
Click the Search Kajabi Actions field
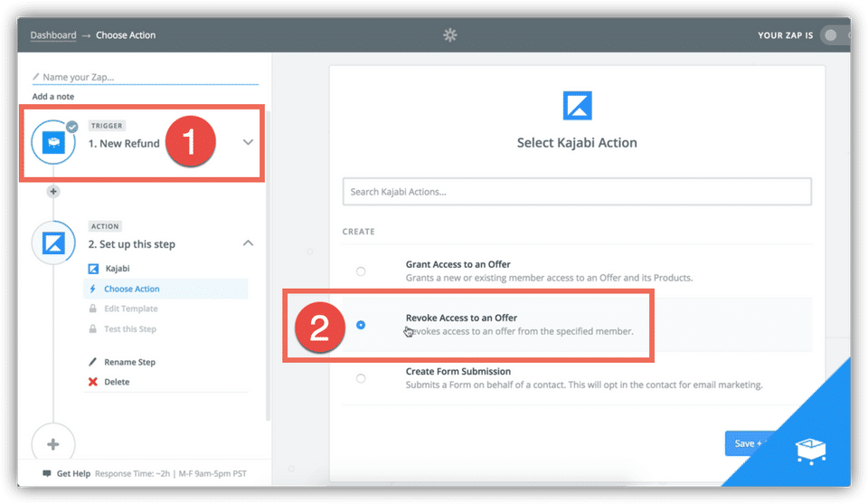point(577,192)
